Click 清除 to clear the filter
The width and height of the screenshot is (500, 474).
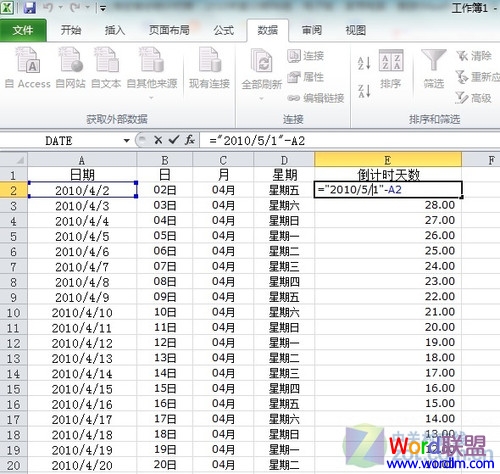[474, 56]
